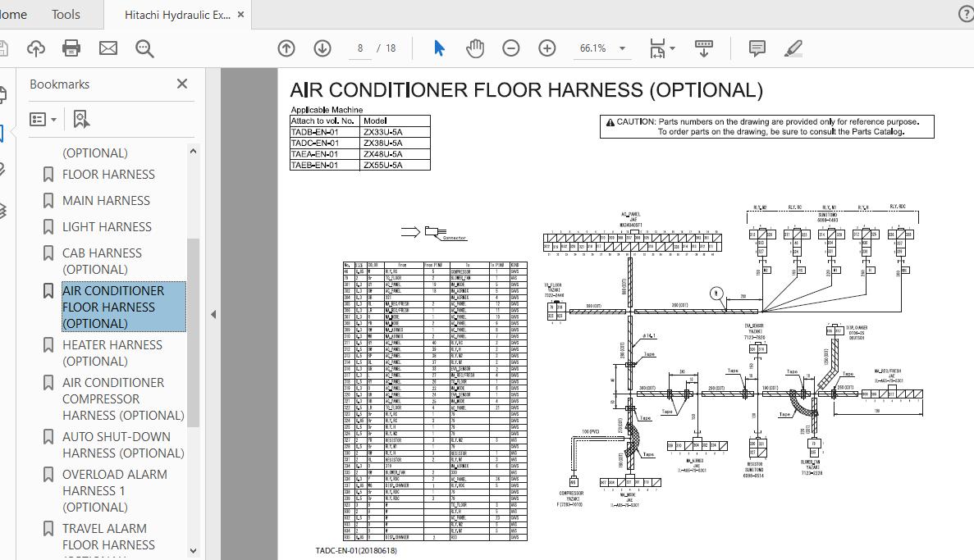Click bookmark icon beside MAIN HARNESS
The height and width of the screenshot is (560, 974).
point(48,201)
